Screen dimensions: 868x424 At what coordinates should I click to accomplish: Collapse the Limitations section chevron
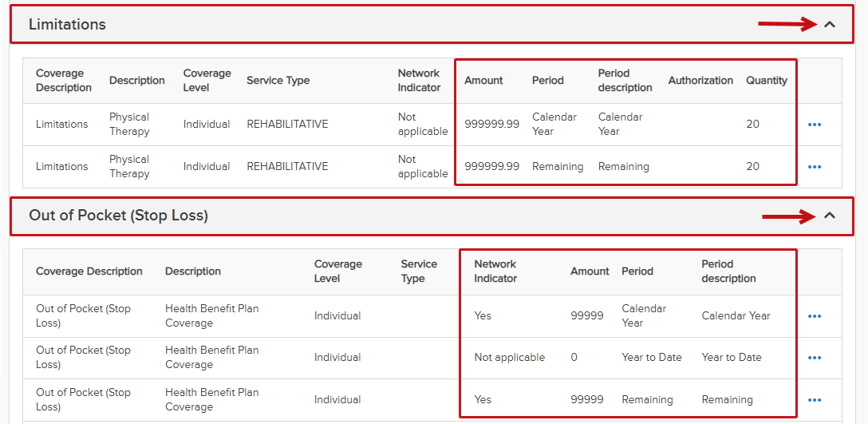[x=829, y=25]
